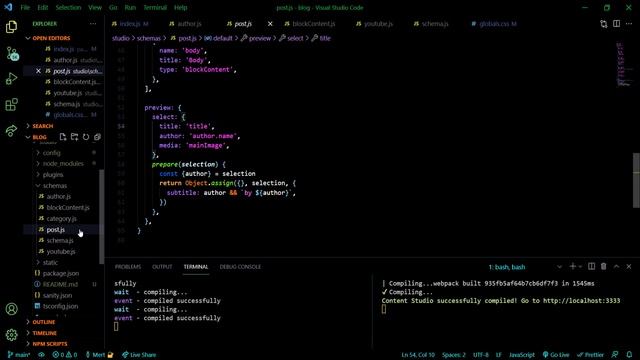The width and height of the screenshot is (640, 360).
Task: Click the feedback icon in status bar
Action: coord(615,355)
